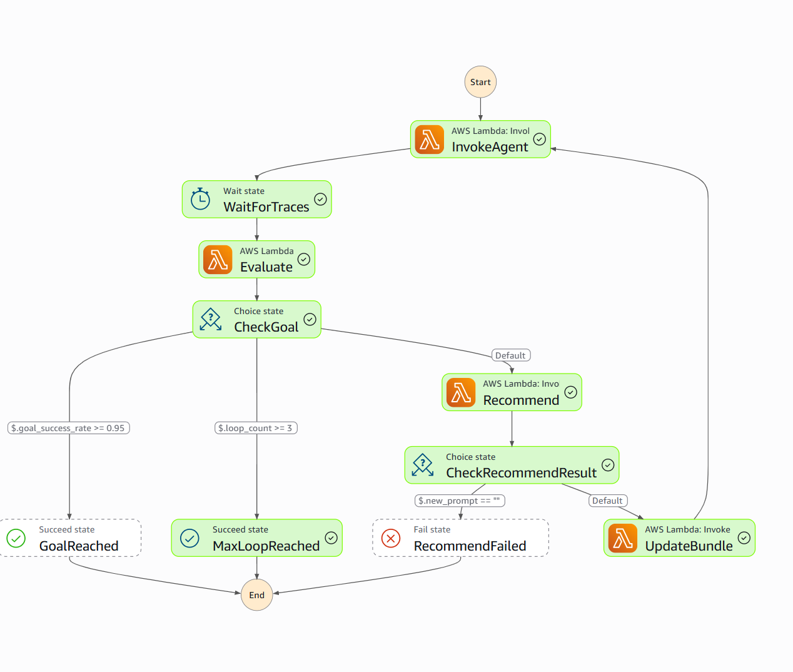Click 'Succeed state' text on GoalReached
793x672 pixels.
pyautogui.click(x=66, y=529)
